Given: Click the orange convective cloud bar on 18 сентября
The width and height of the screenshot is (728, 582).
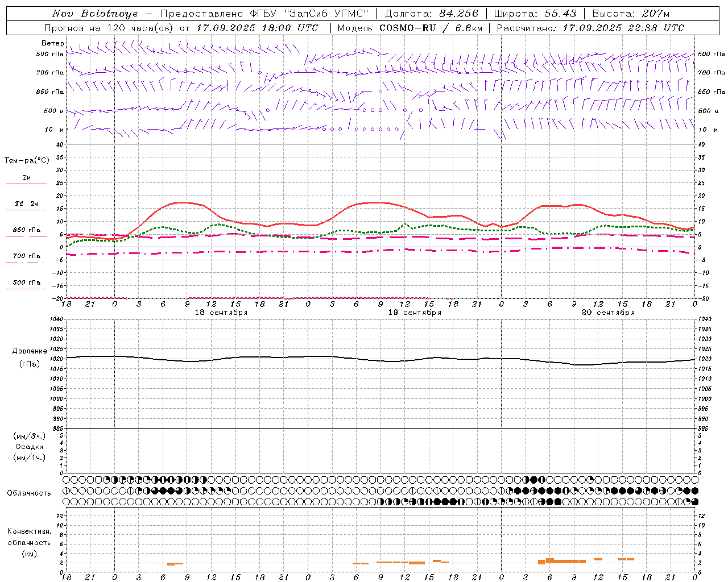Looking at the screenshot, I should pos(175,564).
